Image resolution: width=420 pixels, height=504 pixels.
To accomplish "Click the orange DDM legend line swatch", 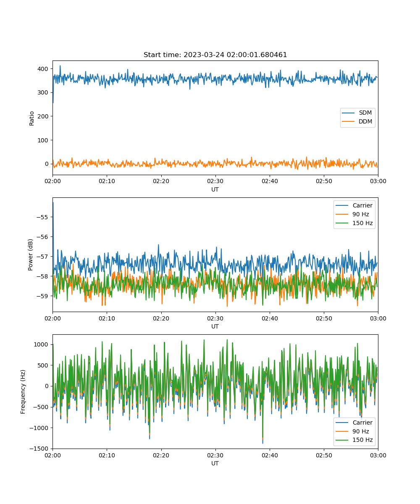I will 349,122.
